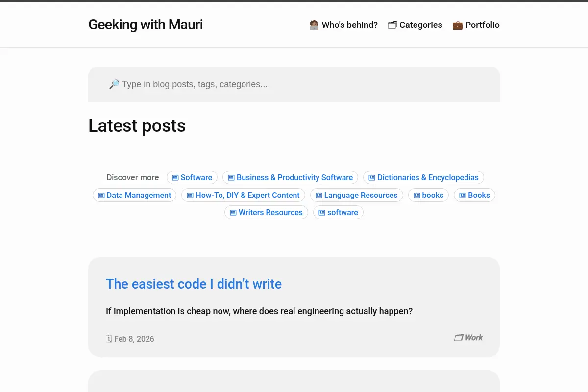Select the Data Management chip
The width and height of the screenshot is (588, 392).
(134, 195)
